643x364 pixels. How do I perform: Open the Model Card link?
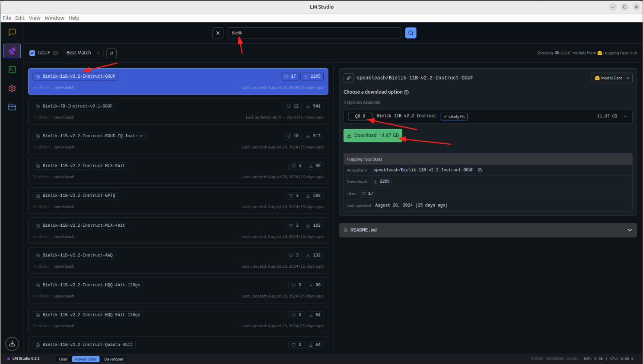point(611,78)
